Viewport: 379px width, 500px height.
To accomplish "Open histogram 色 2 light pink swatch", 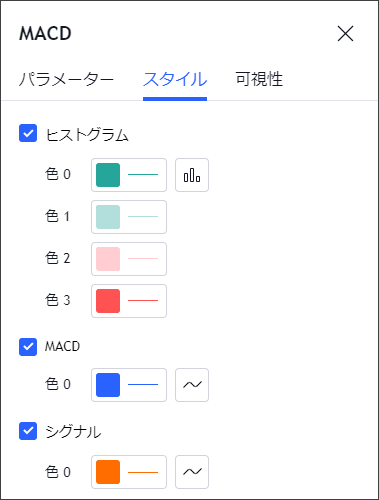I will (108, 259).
